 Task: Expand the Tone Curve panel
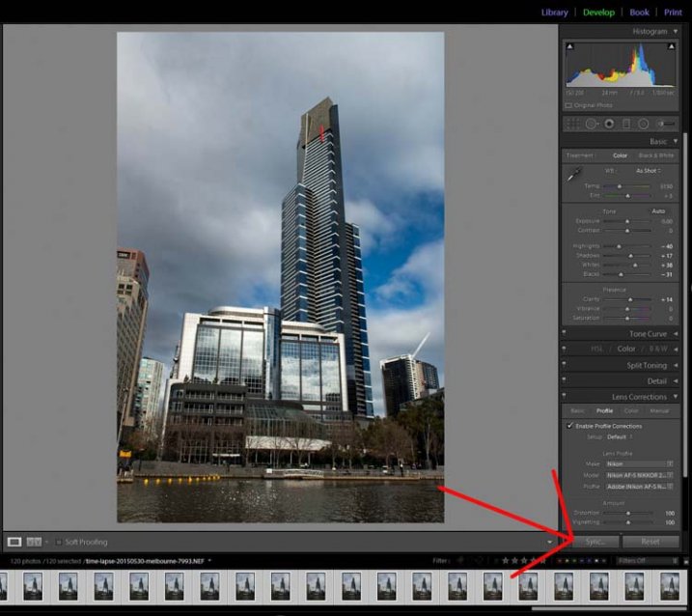tap(676, 333)
